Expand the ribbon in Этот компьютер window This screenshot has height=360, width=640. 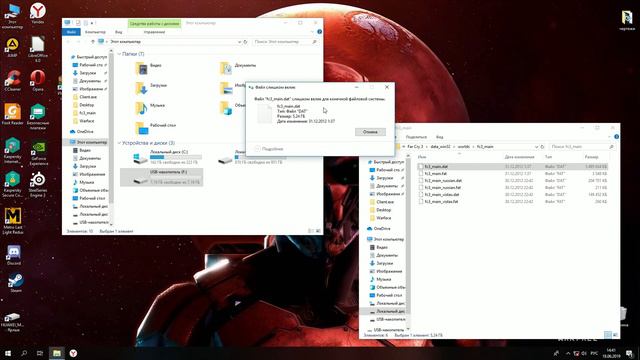313,32
